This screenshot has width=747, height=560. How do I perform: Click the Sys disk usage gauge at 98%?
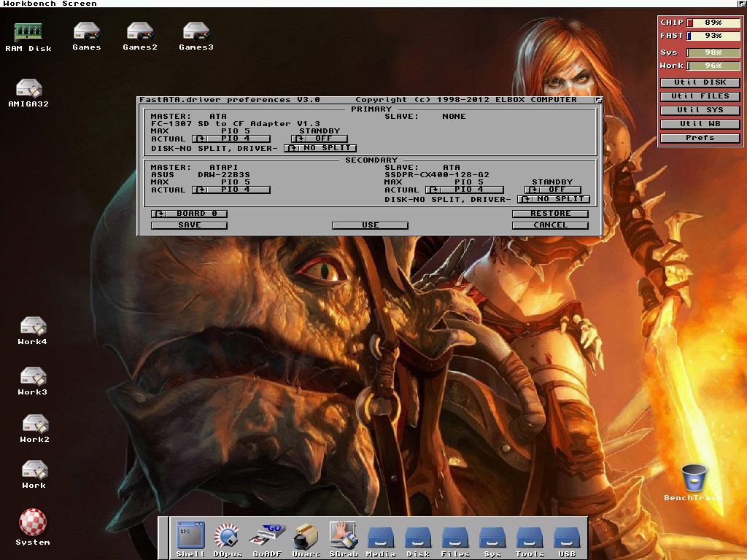click(x=713, y=52)
